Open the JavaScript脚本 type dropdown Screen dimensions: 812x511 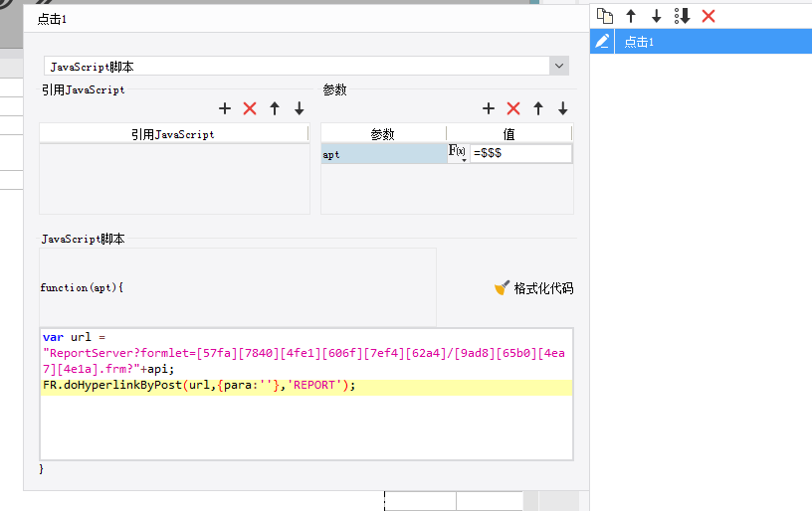pos(559,67)
